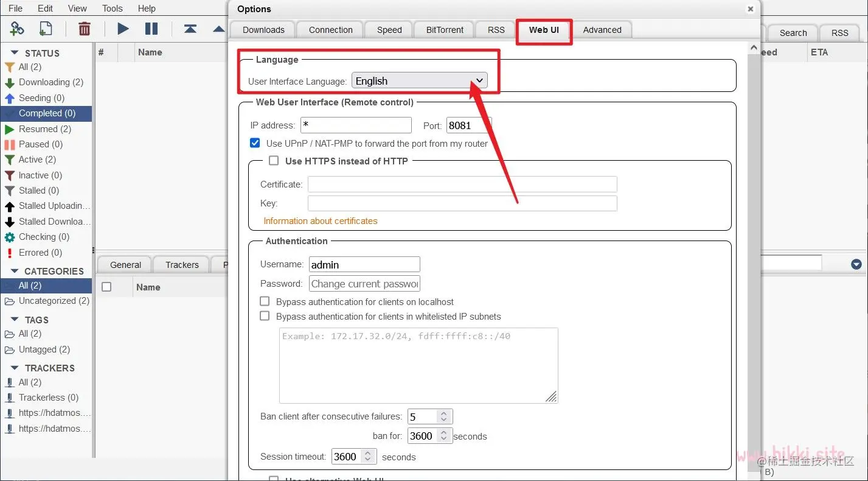Click the Pause icon in toolbar
The image size is (868, 481).
point(151,29)
